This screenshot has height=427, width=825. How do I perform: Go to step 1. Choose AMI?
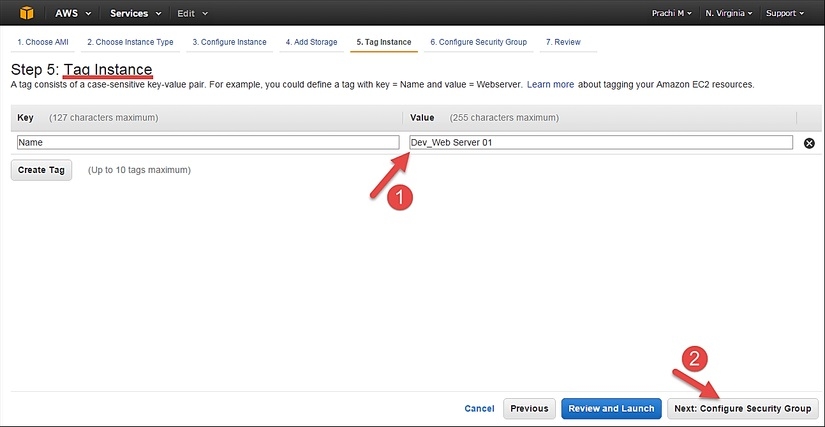pyautogui.click(x=43, y=42)
